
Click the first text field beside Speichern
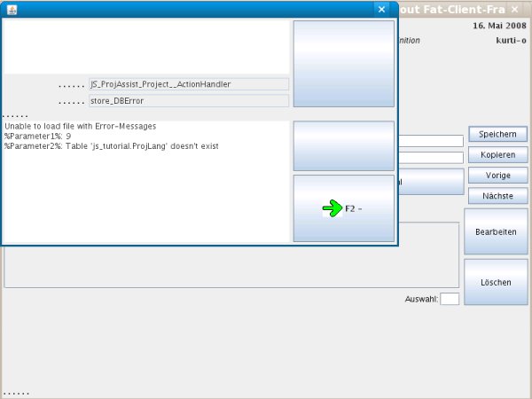click(x=430, y=141)
